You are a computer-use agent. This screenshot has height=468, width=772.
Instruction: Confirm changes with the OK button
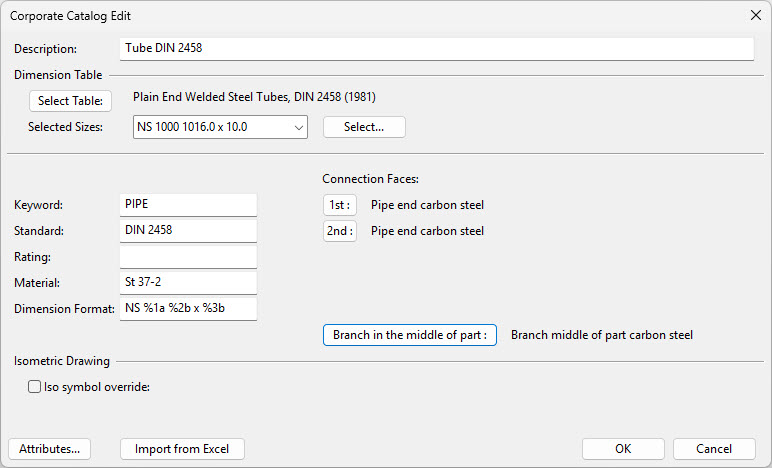click(623, 449)
